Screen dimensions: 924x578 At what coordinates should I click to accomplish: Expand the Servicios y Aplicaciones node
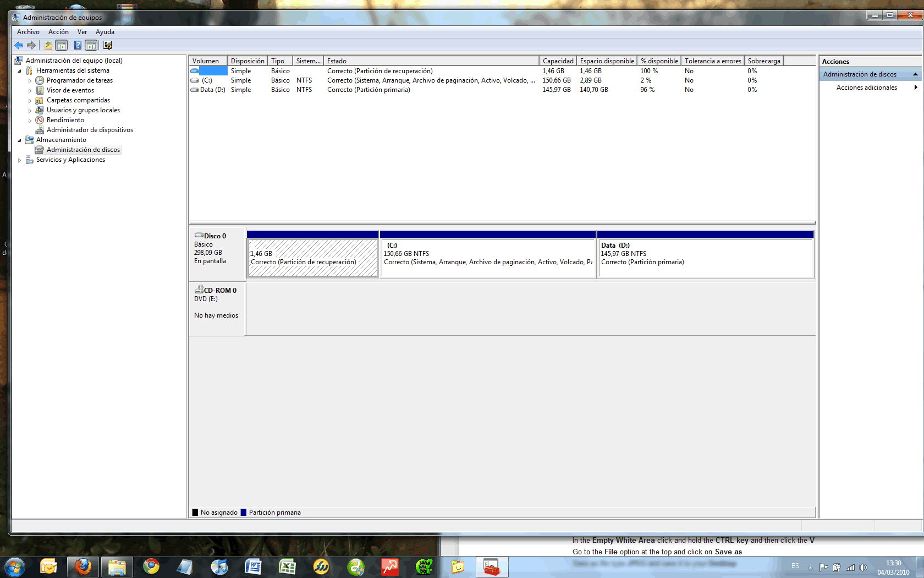pos(19,160)
